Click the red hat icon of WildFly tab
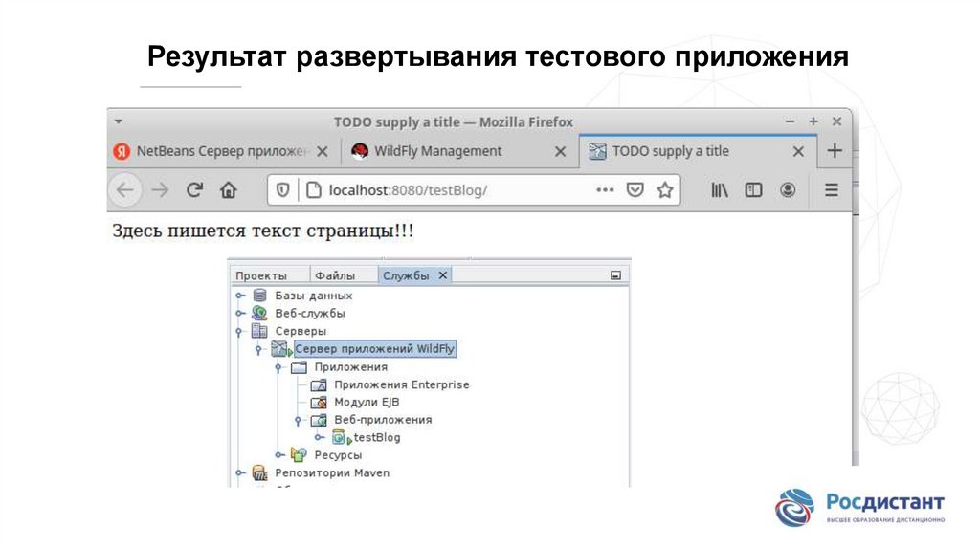Viewport: 980px width, 549px height. click(x=360, y=151)
